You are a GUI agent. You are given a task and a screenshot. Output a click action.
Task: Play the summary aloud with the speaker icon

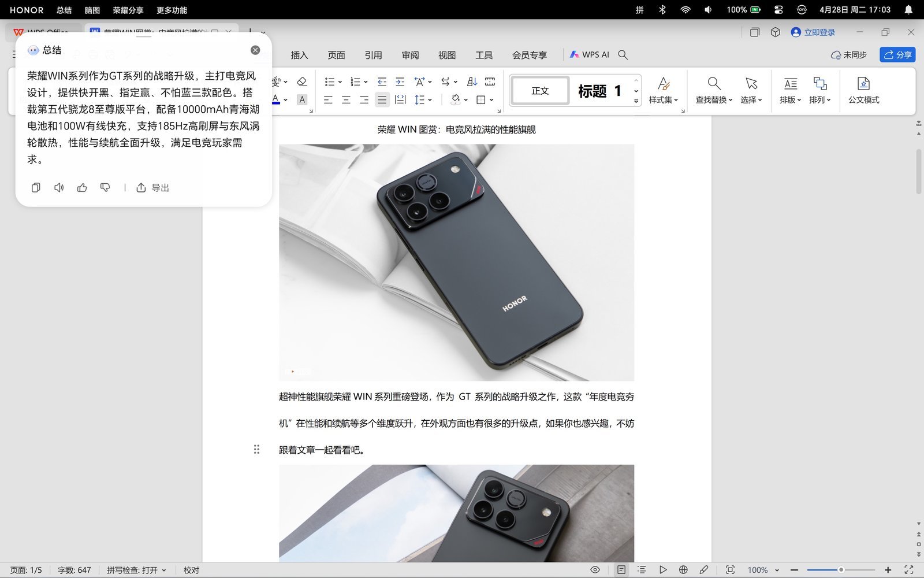click(59, 188)
